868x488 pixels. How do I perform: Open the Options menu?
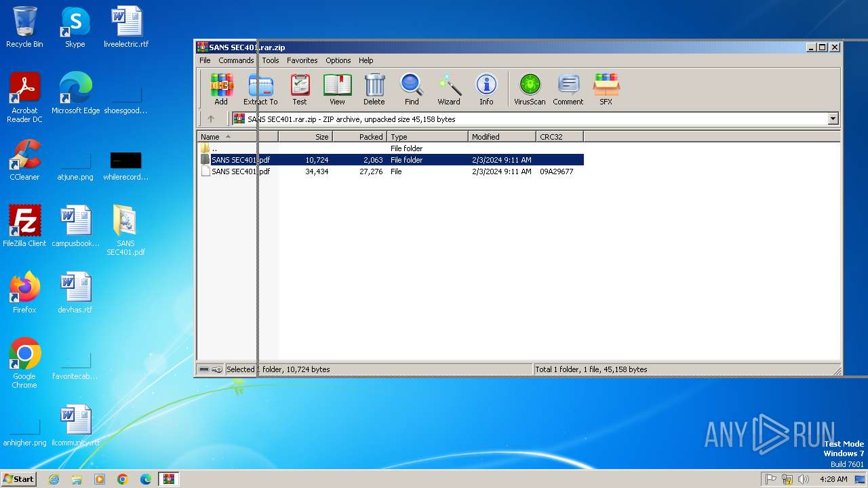point(338,60)
